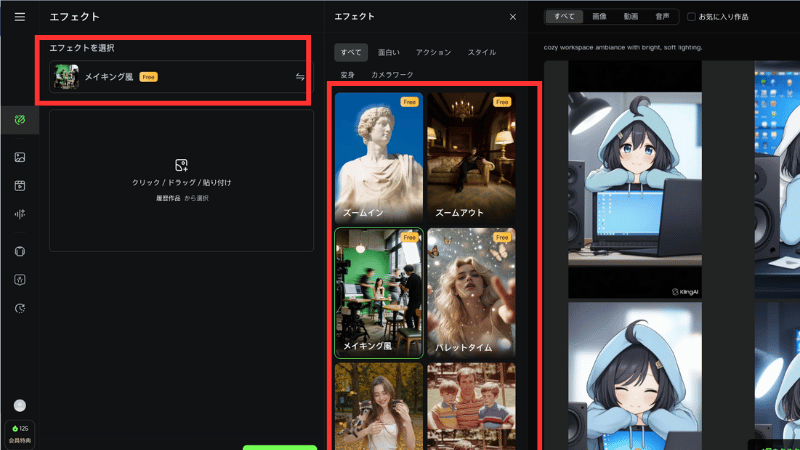Screen dimensions: 800x450
Task: Open the video generation sidebar icon
Action: [x=20, y=186]
